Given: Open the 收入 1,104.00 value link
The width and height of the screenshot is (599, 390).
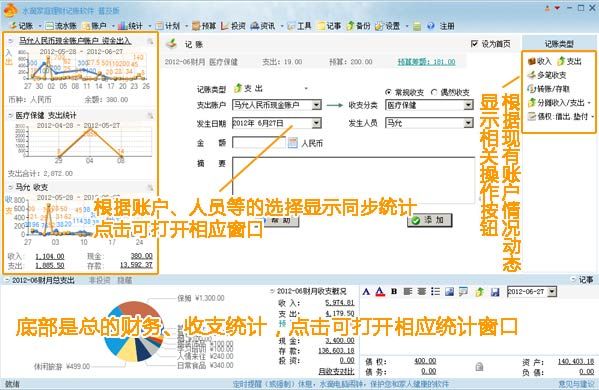Looking at the screenshot, I should coord(50,256).
